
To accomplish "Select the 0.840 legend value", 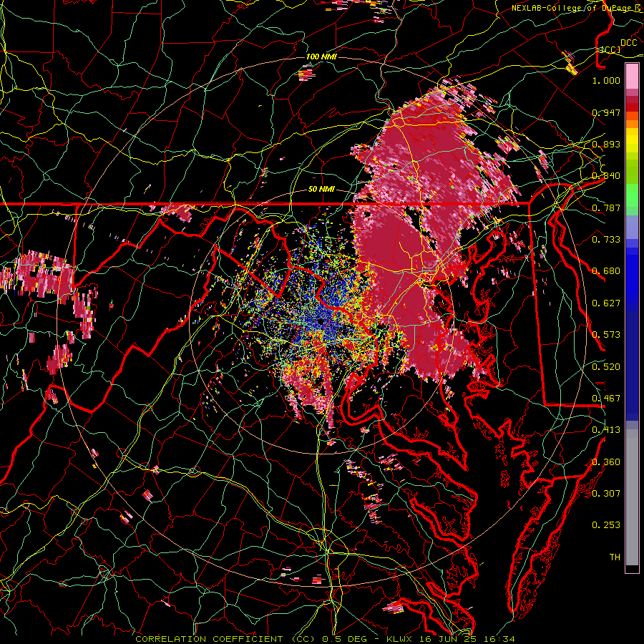I will 606,176.
